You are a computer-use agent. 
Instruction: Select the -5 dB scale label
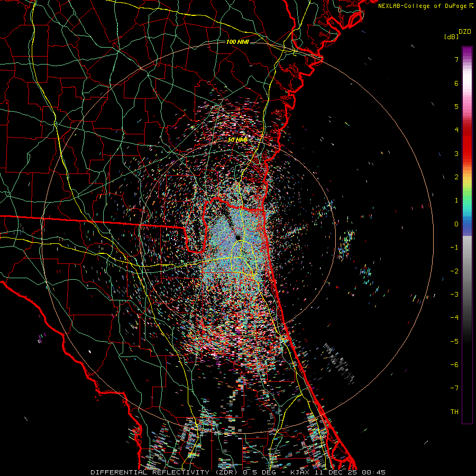coord(454,342)
